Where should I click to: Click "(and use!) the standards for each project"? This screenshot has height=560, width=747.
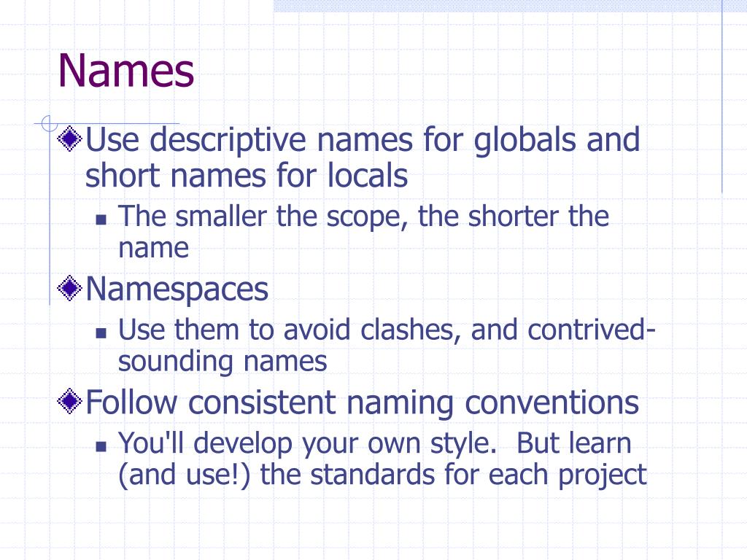pos(382,475)
